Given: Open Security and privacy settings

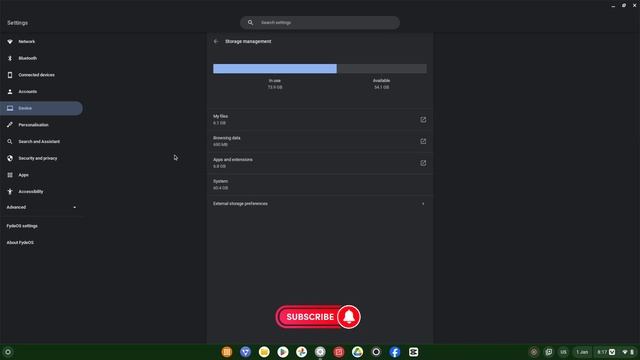Looking at the screenshot, I should tap(38, 158).
